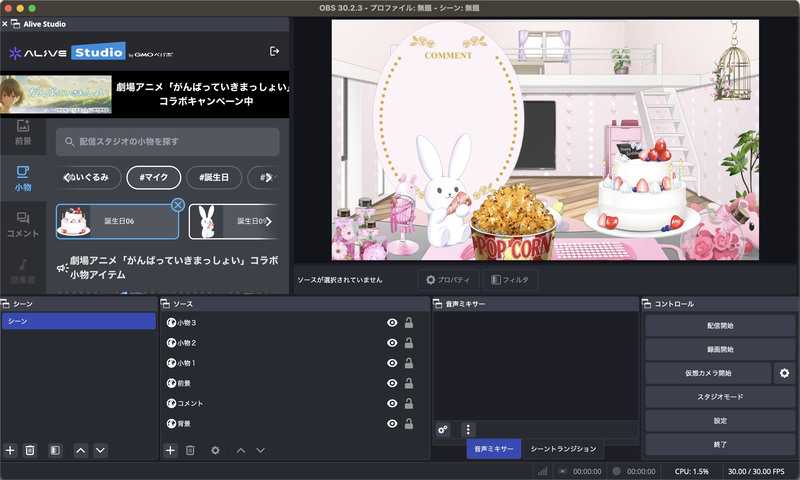Image resolution: width=800 pixels, height=480 pixels.
Task: Switch to シーントランジション tab
Action: pyautogui.click(x=563, y=449)
